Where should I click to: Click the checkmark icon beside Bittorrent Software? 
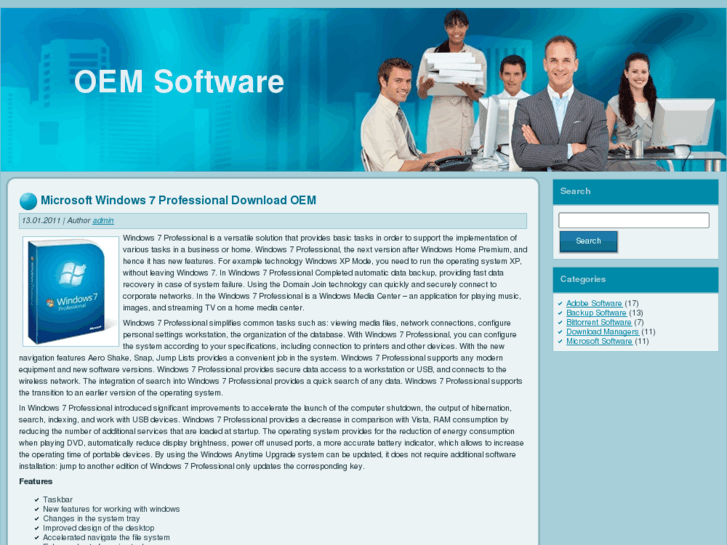pyautogui.click(x=561, y=322)
